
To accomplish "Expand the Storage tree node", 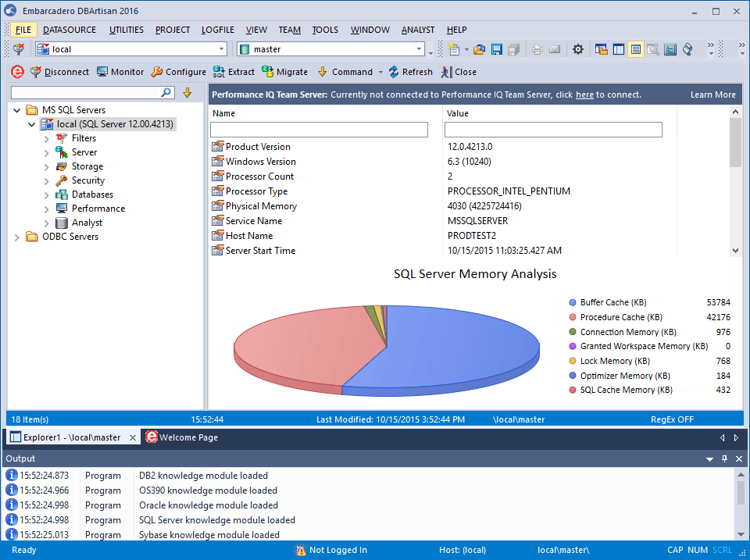I will coord(46,167).
